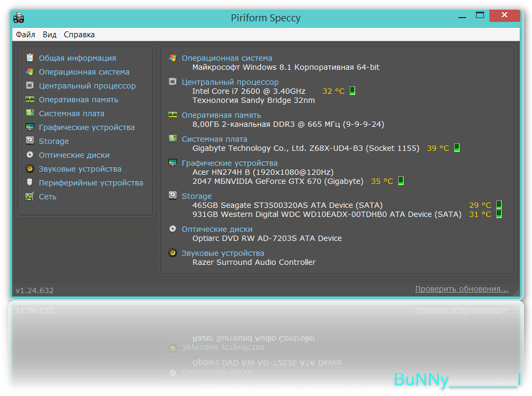Click the GTX 670 temperature indicator icon
The image size is (532, 396).
click(401, 181)
